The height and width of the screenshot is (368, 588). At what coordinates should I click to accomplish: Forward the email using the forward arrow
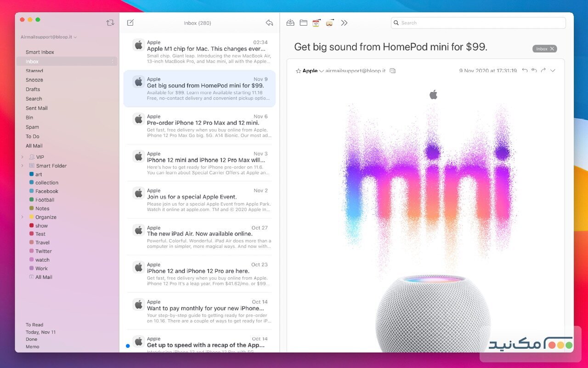pyautogui.click(x=543, y=70)
